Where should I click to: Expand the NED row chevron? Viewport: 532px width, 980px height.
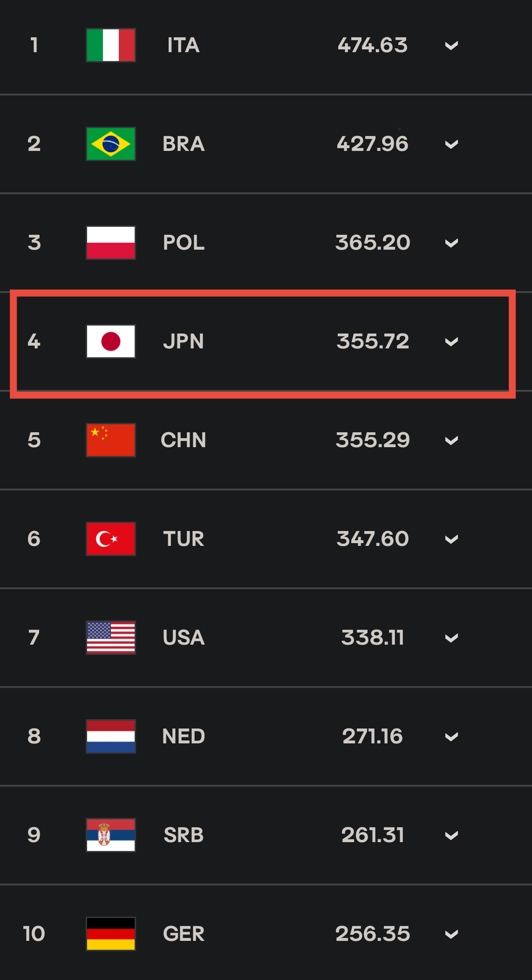pos(451,737)
